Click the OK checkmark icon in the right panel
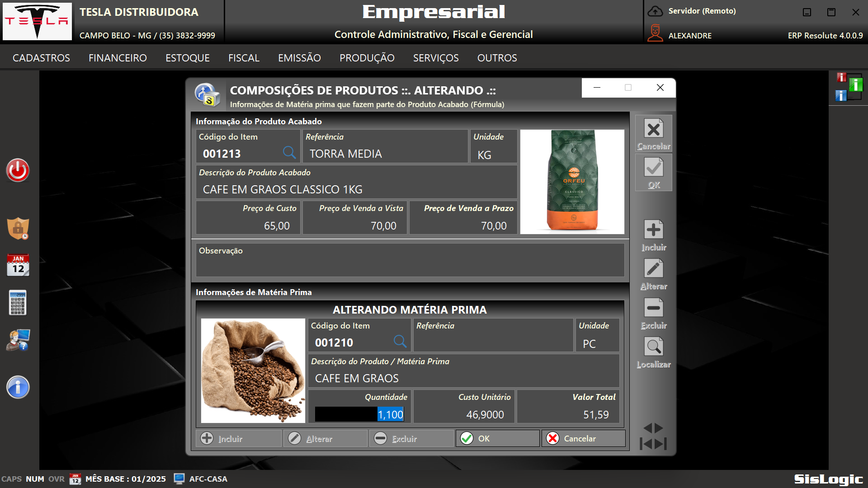 click(654, 173)
